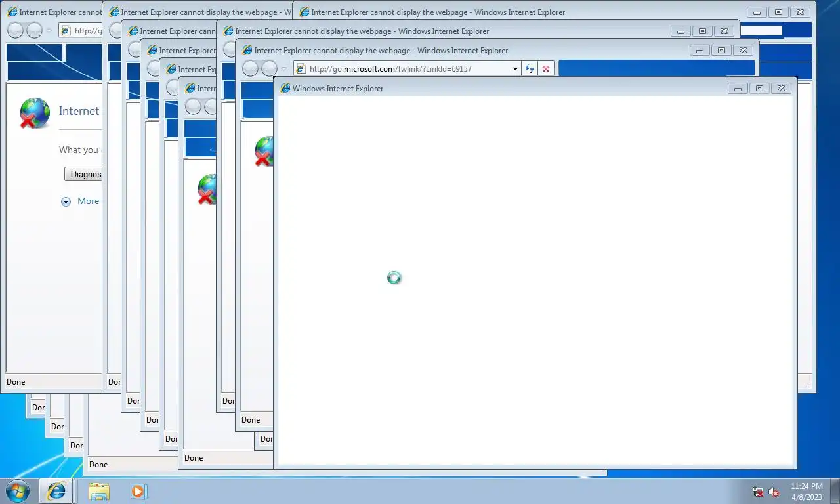Launch Windows Media Player from taskbar
Image resolution: width=840 pixels, height=504 pixels.
pos(138,491)
